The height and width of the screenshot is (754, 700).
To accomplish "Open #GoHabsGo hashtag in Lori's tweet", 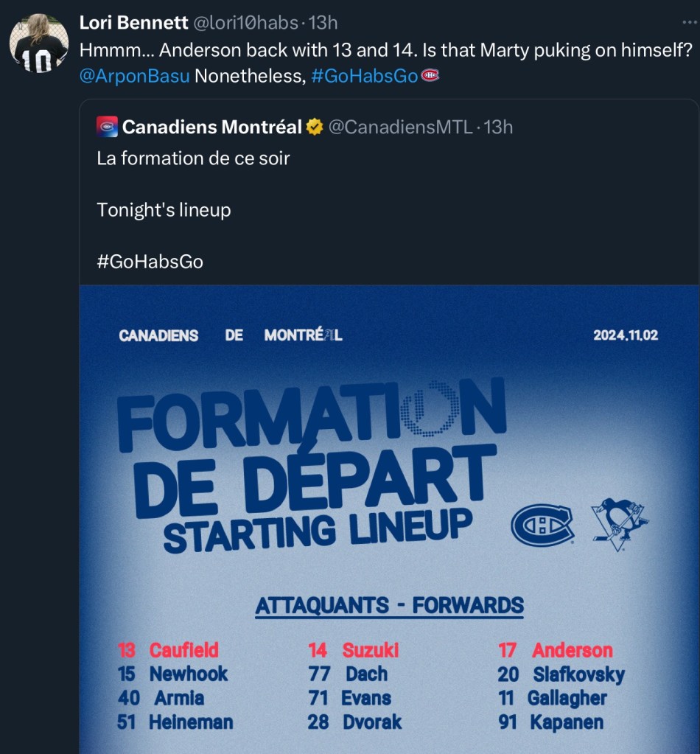I will 364,75.
